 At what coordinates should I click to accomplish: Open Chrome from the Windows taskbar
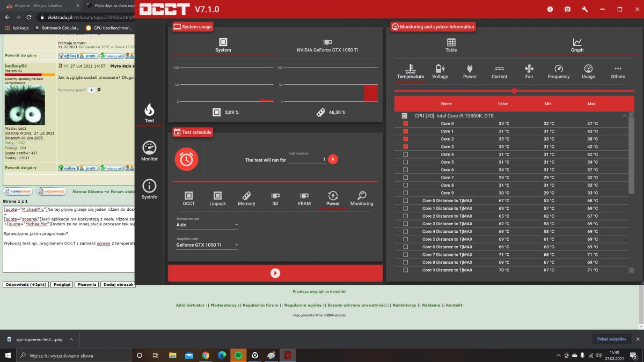pos(206,355)
